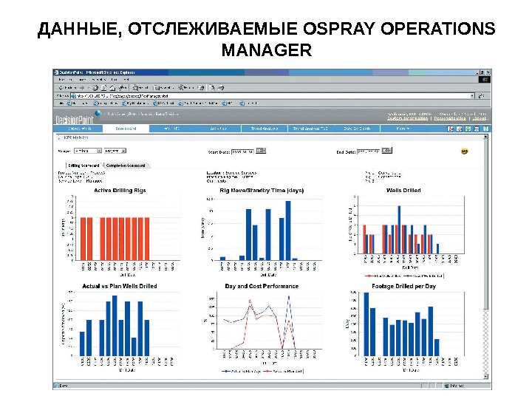
Task: Click the globe icon next to DecisionPoint logo
Action: click(98, 113)
